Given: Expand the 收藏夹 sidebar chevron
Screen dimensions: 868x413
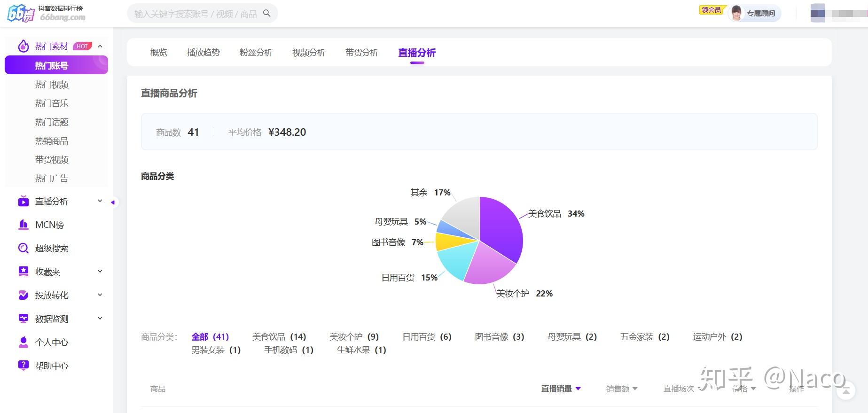Looking at the screenshot, I should click(x=100, y=272).
